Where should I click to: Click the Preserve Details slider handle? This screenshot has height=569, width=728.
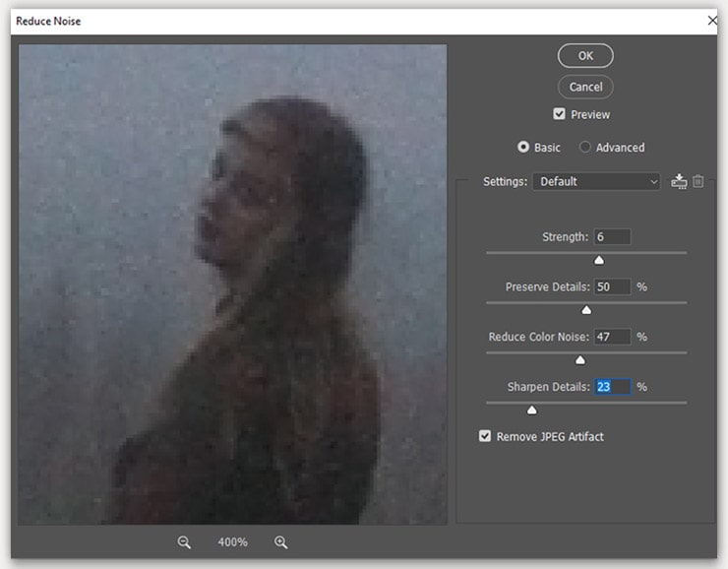coord(586,310)
